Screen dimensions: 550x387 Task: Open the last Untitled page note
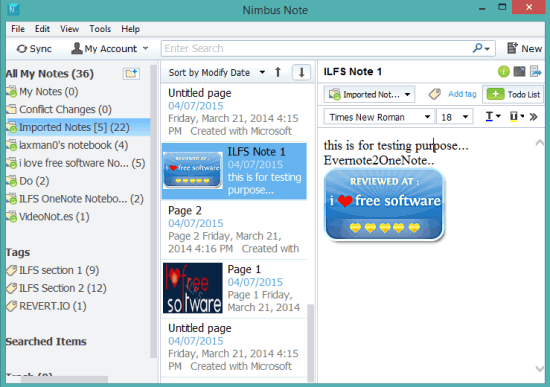coord(234,347)
